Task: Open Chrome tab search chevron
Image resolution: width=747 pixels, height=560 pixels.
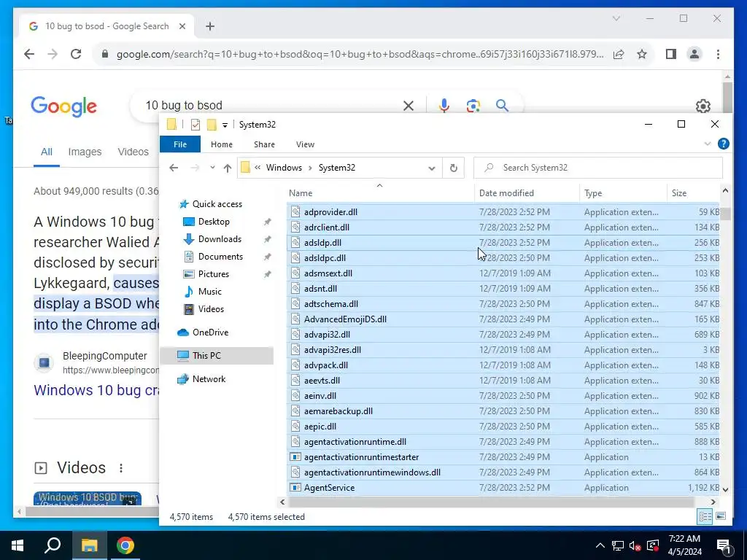Action: coord(616,18)
